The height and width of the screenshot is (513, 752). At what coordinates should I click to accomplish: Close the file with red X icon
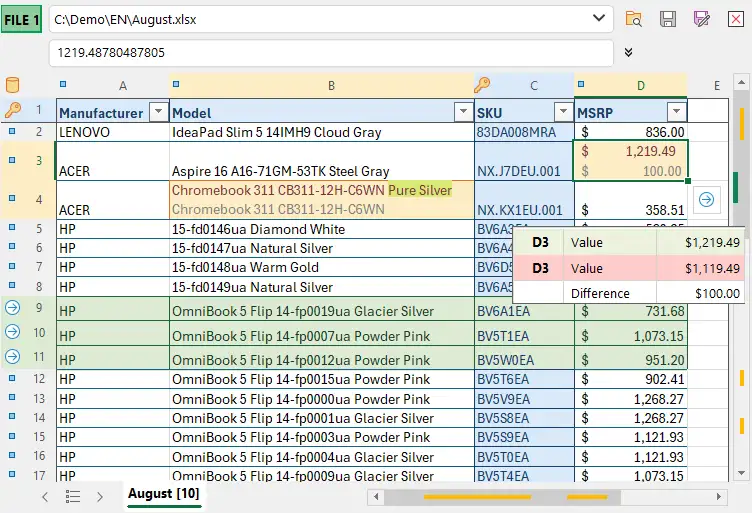tap(736, 19)
